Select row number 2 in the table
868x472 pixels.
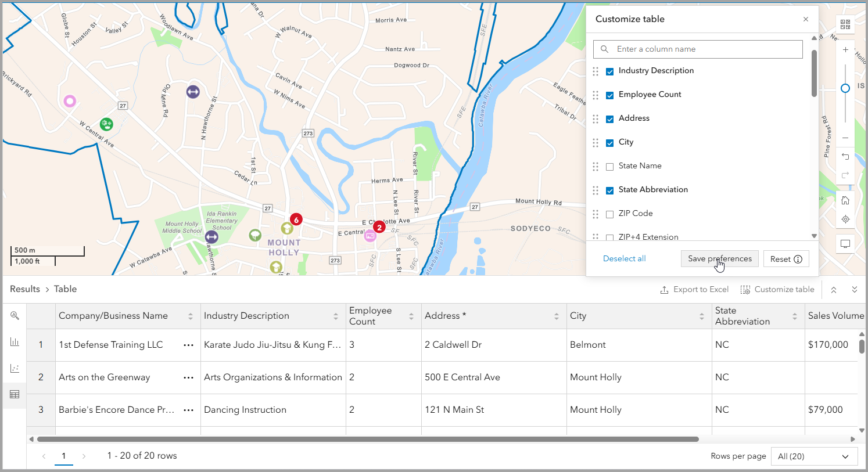click(x=41, y=377)
